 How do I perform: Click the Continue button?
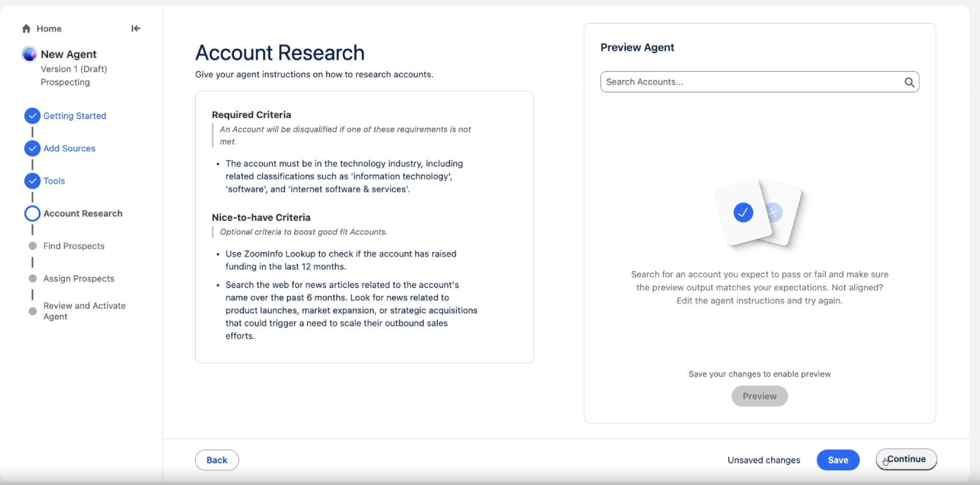[x=906, y=459]
